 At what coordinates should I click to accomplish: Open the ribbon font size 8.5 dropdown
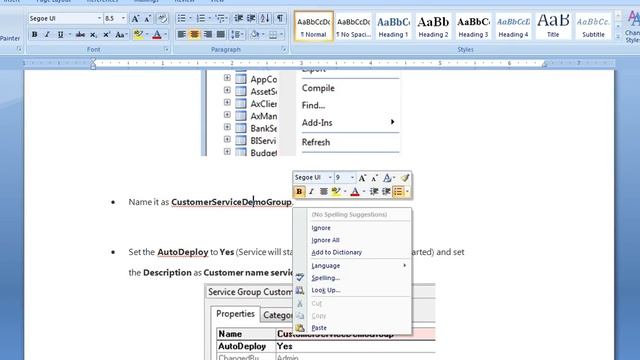(123, 18)
